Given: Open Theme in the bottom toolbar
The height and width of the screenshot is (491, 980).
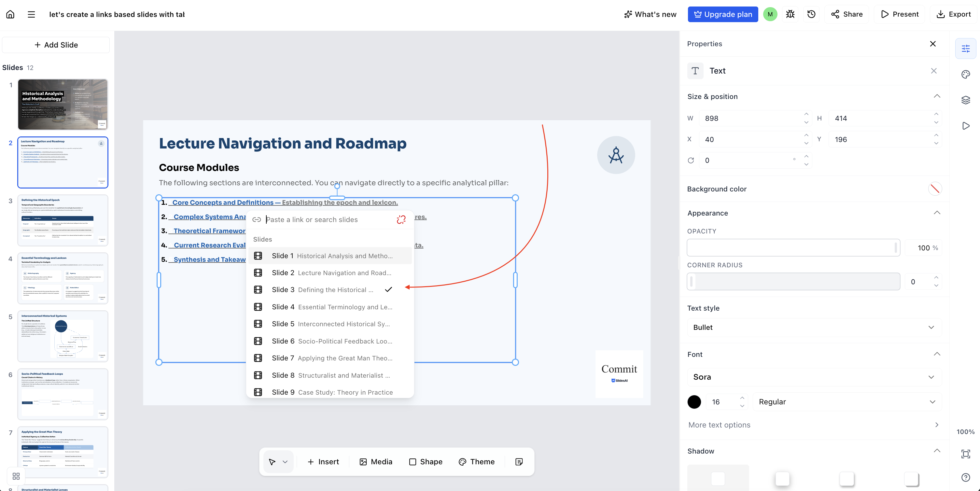Looking at the screenshot, I should pyautogui.click(x=477, y=462).
